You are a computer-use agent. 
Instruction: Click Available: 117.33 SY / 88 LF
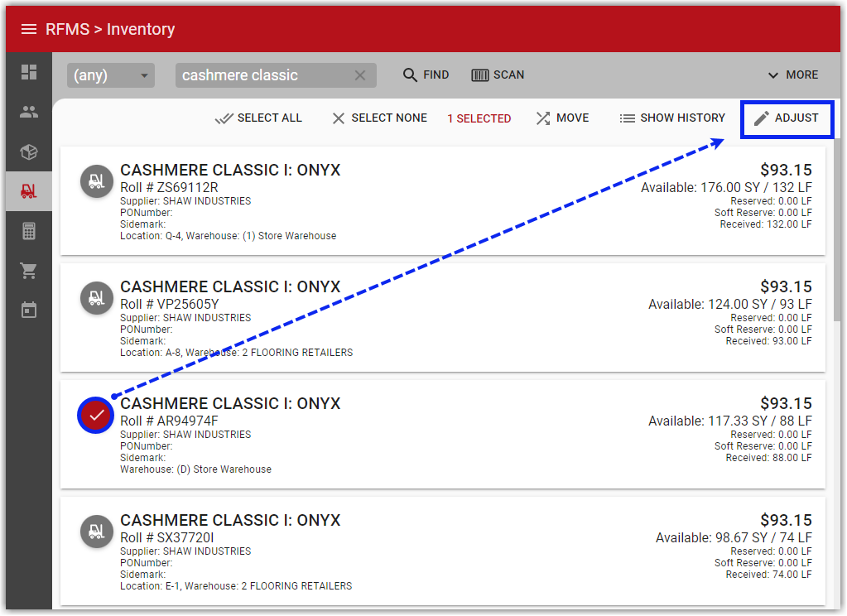coord(730,421)
